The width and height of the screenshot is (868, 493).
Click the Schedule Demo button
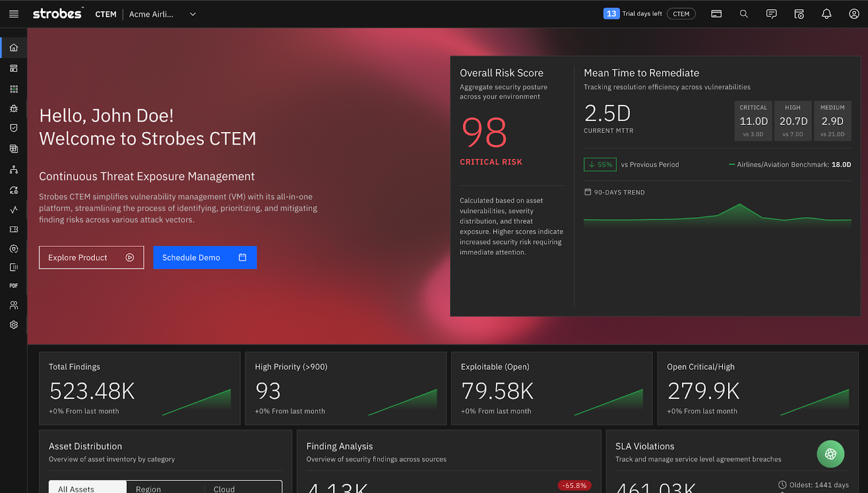click(x=205, y=257)
